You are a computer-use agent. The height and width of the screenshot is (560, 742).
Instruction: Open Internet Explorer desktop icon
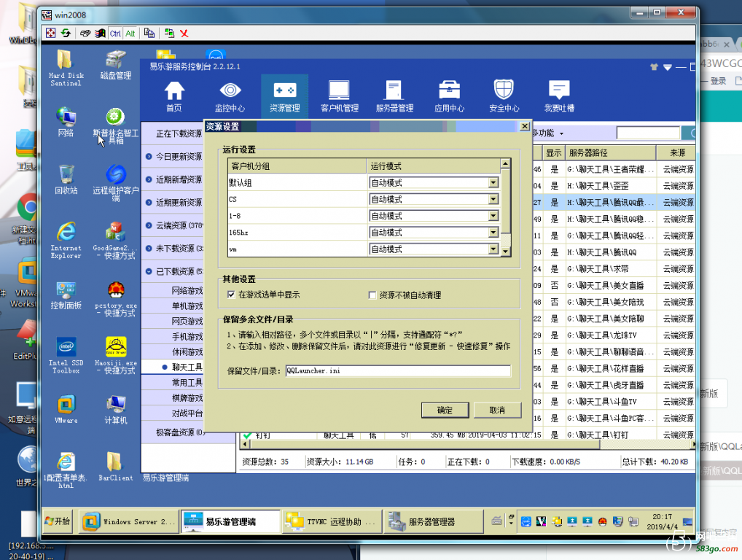coord(66,241)
